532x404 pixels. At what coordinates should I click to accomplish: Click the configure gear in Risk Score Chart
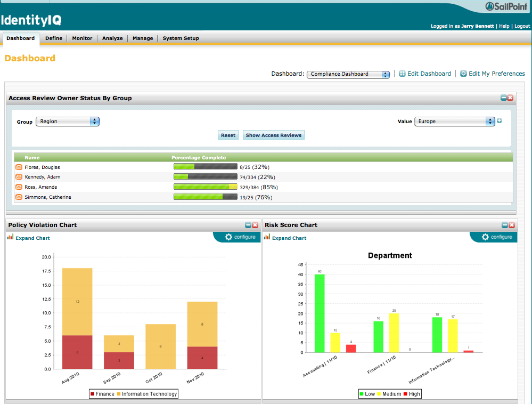click(x=486, y=237)
